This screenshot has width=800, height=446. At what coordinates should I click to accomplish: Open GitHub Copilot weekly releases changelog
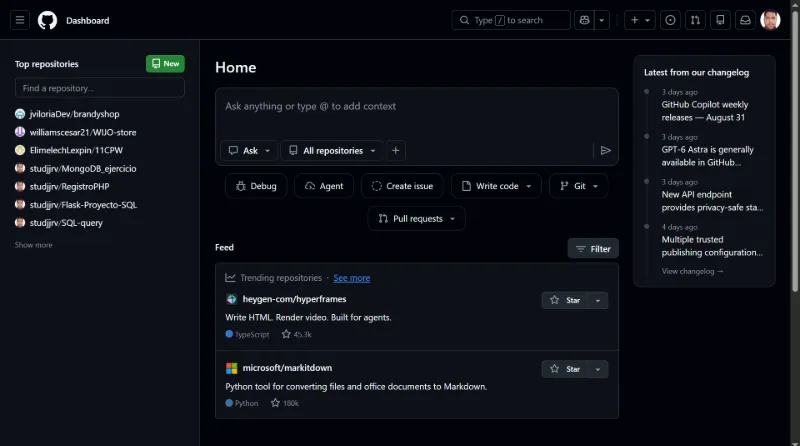point(705,111)
